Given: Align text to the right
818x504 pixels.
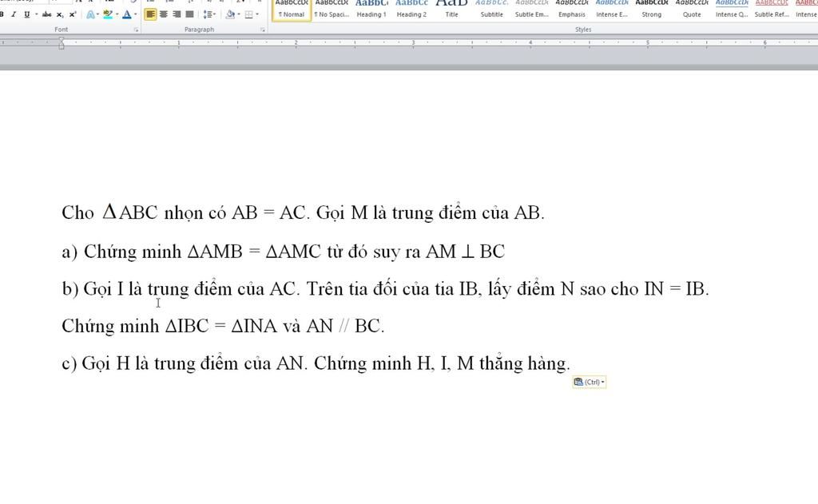Looking at the screenshot, I should point(177,14).
